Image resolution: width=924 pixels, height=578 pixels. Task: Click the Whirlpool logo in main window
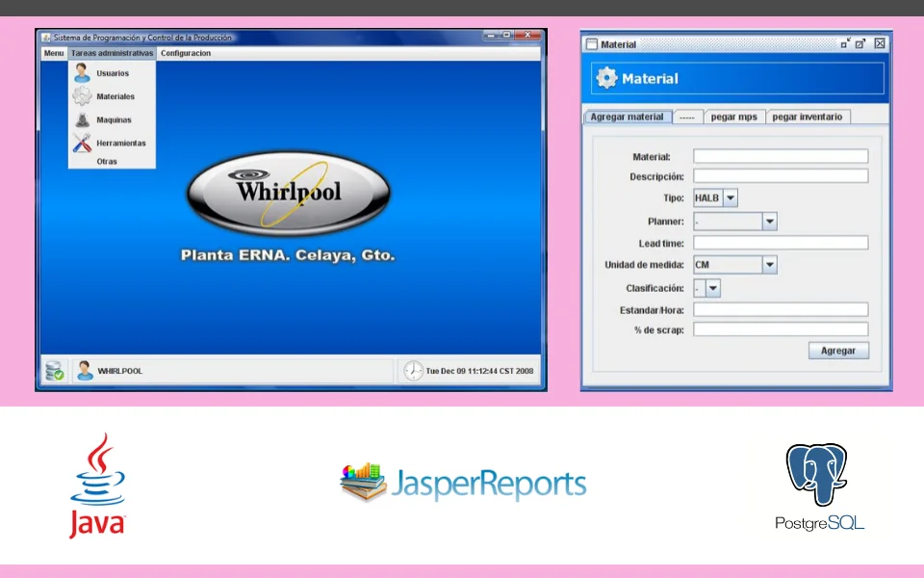coord(288,193)
